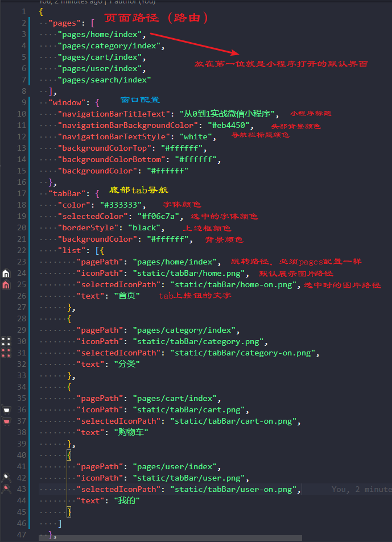Click the "static/tabBar/user.png" string
Image resolution: width=392 pixels, height=542 pixels.
coord(189,478)
